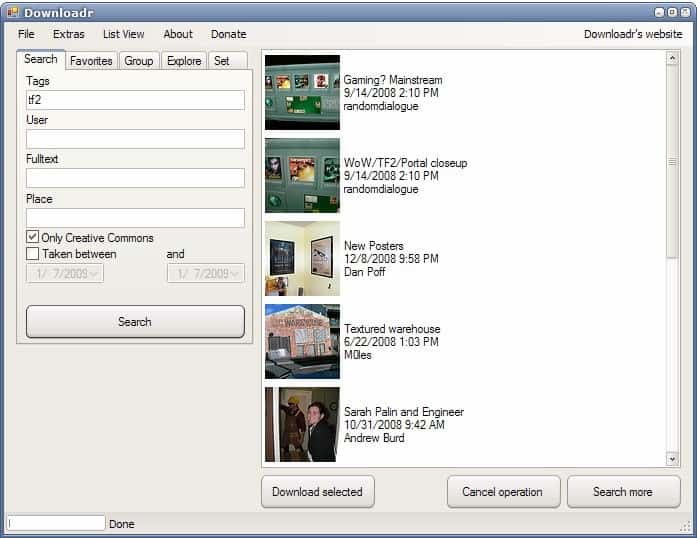Click the 'WoW/TF2/Portal closeup' title text
This screenshot has height=538, width=697.
[x=405, y=163]
